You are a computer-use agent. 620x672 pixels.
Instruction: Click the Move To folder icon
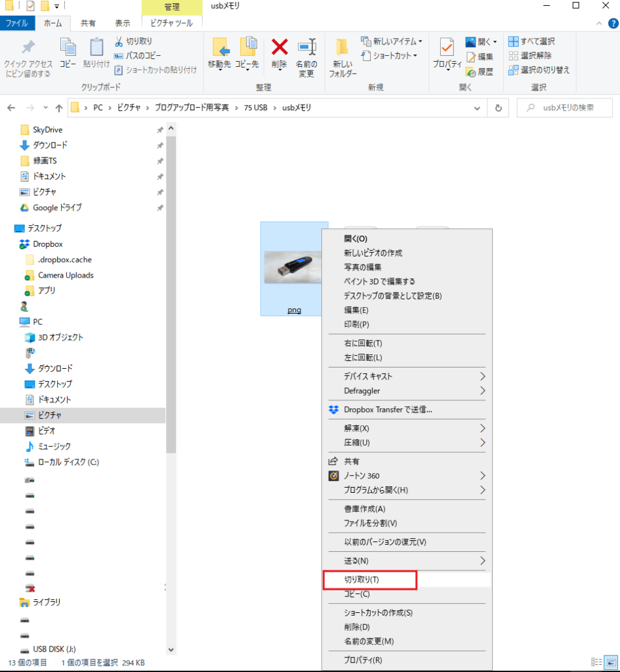tap(220, 47)
